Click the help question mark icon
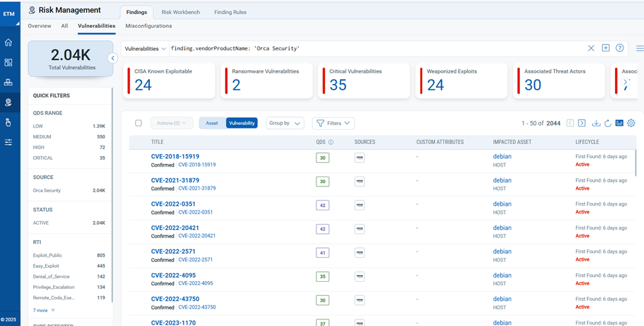This screenshot has width=644, height=326. tap(620, 48)
